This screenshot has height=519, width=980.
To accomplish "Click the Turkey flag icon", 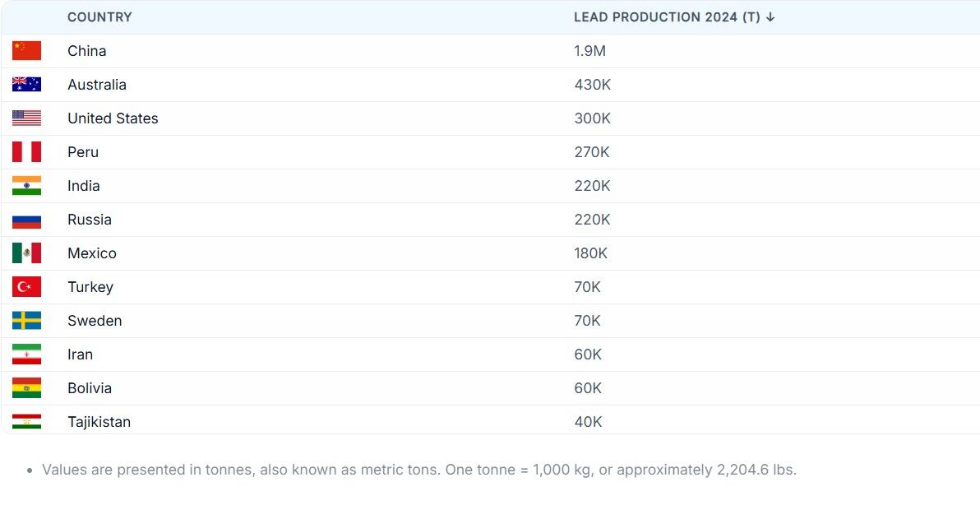I will [x=26, y=287].
